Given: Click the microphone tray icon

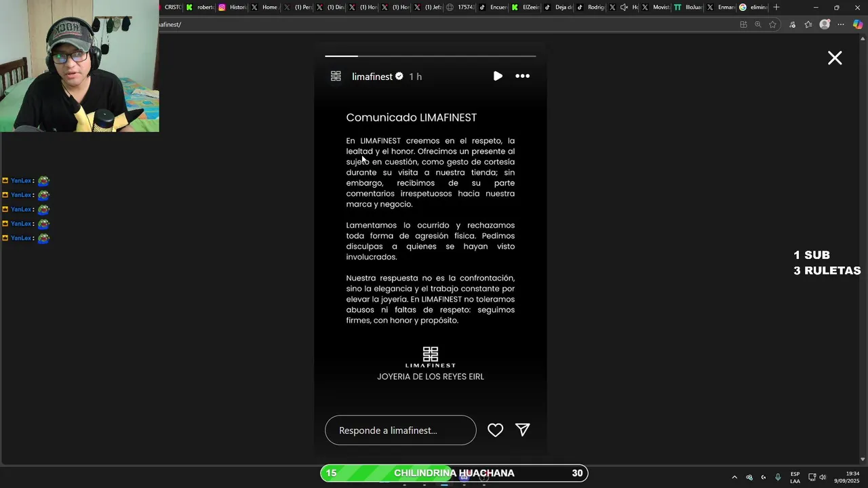Looking at the screenshot, I should click(x=778, y=477).
